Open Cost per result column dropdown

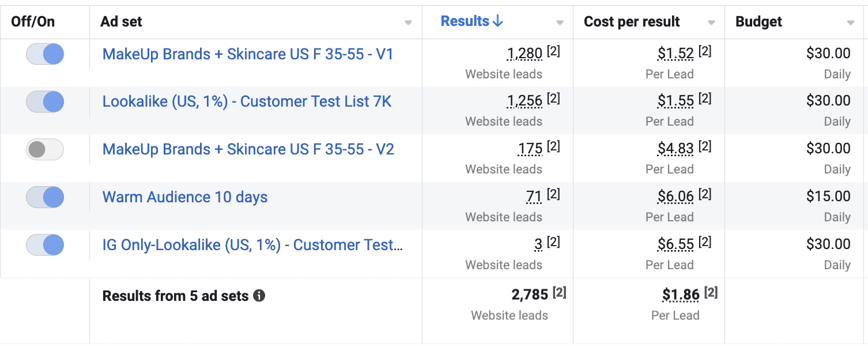(x=711, y=23)
